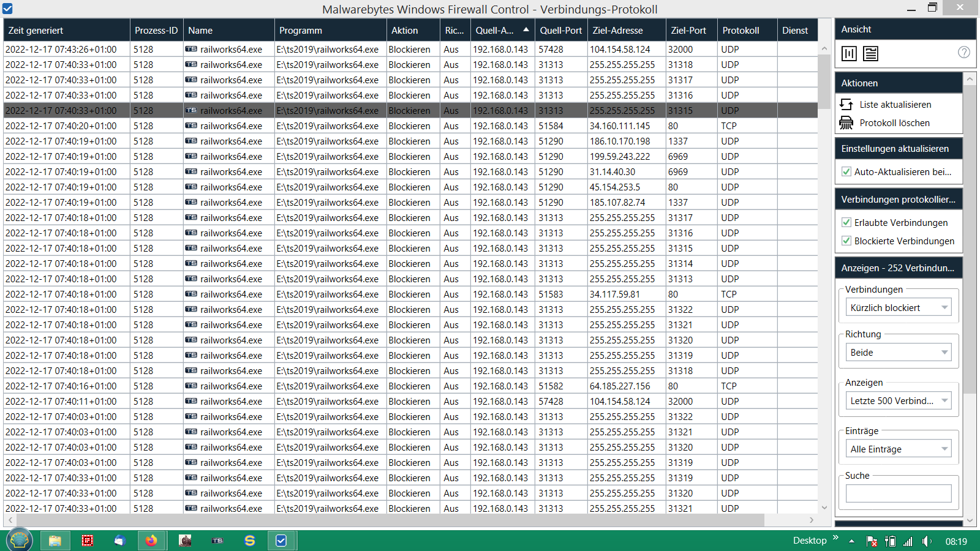The width and height of the screenshot is (980, 551).
Task: Toggle the Blockierte Verbindungen checkbox
Action: [846, 241]
